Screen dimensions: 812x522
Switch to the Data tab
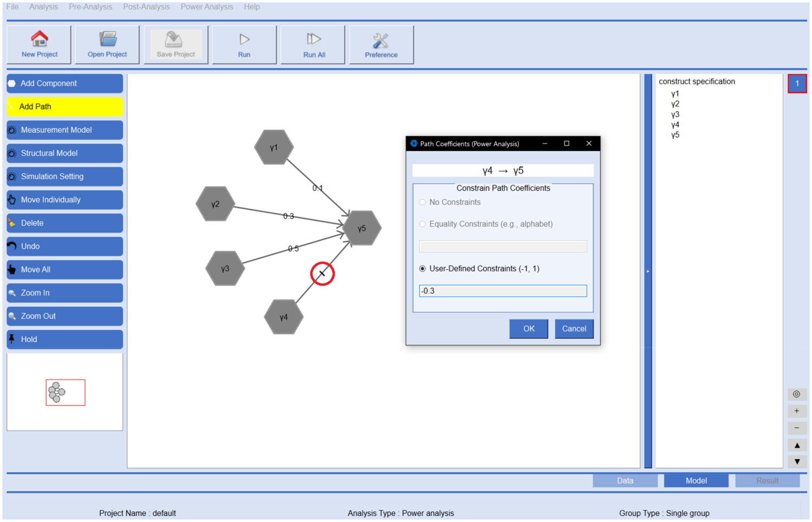coord(625,480)
